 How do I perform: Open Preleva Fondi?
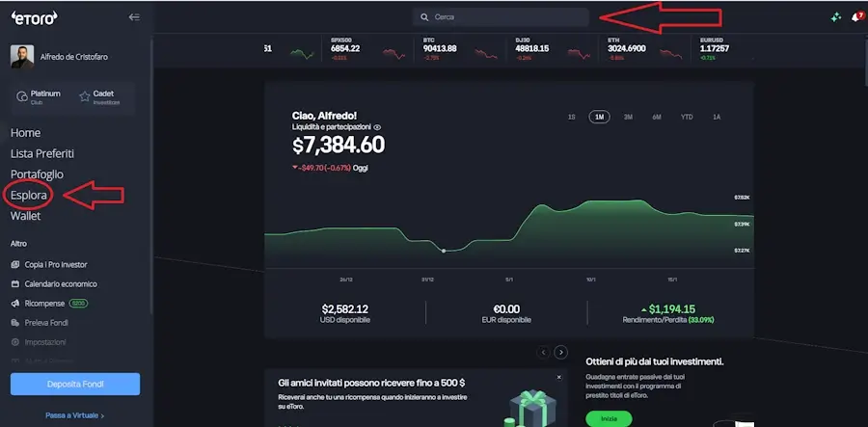(x=46, y=323)
